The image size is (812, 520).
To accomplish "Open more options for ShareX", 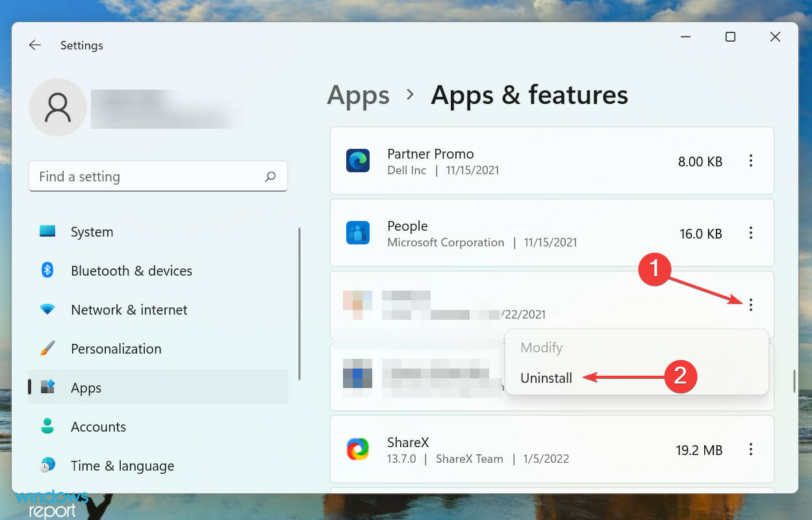I will (751, 449).
